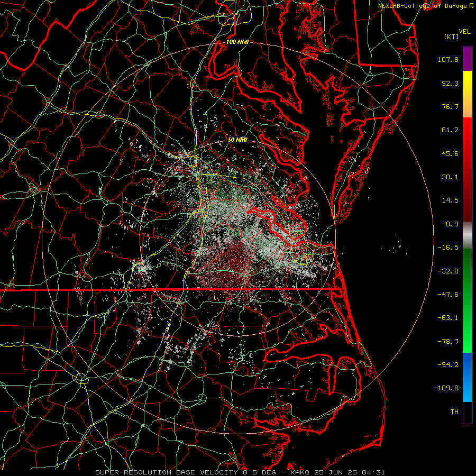This screenshot has height=476, width=476.
Task: Pick the black TH segment of the colorbar
Action: 467,412
